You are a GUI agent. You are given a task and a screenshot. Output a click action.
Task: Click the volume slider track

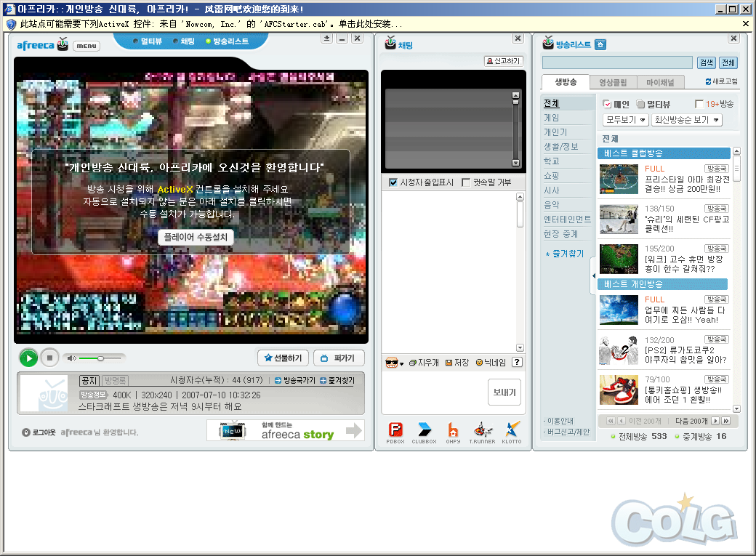102,358
